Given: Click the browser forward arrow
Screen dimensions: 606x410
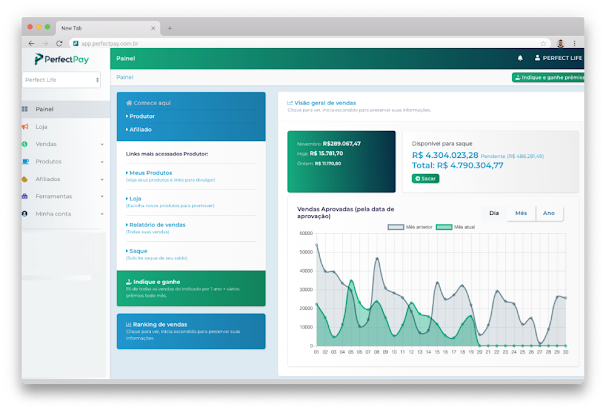Looking at the screenshot, I should point(45,43).
